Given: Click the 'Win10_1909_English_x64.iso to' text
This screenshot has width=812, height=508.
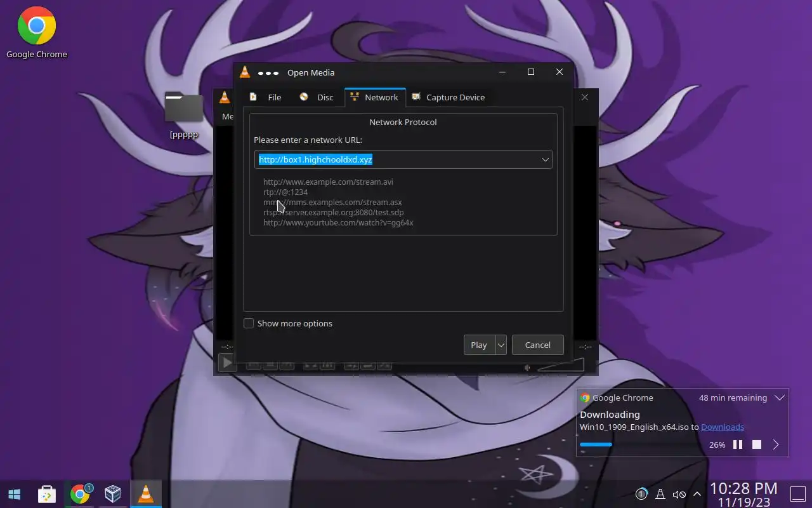Looking at the screenshot, I should pos(639,427).
